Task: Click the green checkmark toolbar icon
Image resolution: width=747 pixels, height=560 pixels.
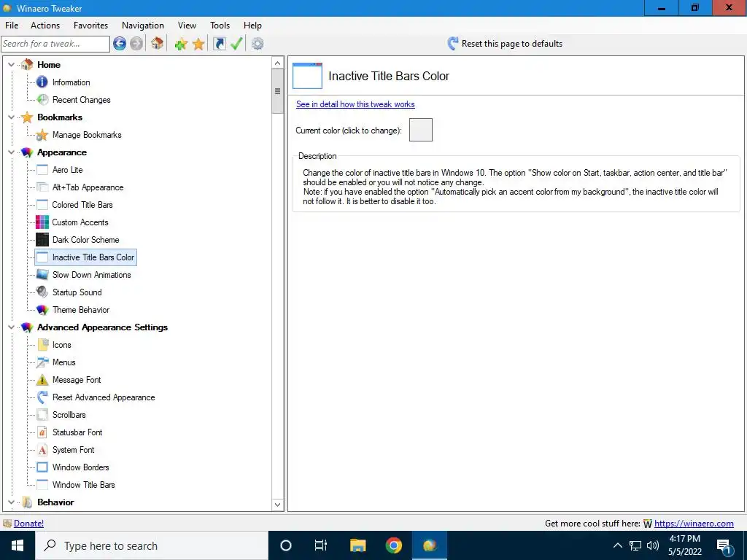Action: tap(236, 44)
